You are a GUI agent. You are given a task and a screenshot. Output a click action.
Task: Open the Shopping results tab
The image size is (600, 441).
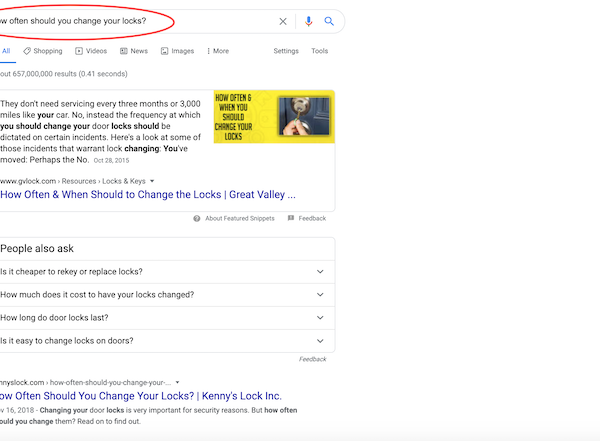43,51
